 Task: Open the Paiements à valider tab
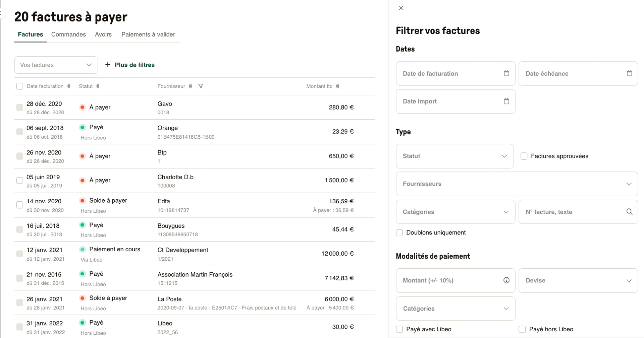coord(148,35)
